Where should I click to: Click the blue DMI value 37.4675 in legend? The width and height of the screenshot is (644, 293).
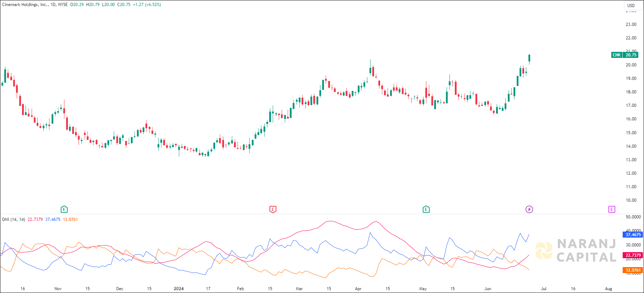(53, 219)
